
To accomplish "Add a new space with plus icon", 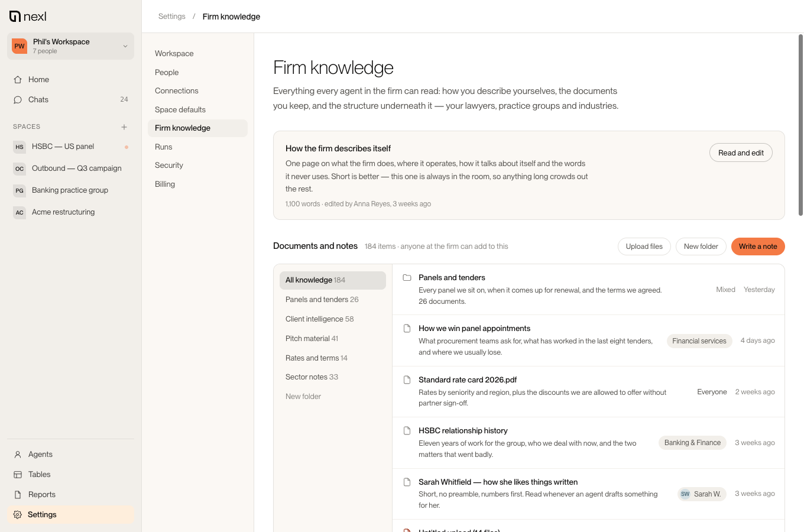I will tap(124, 127).
